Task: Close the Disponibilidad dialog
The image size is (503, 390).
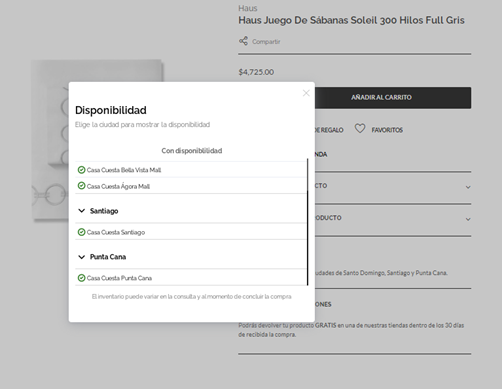Action: pos(306,93)
